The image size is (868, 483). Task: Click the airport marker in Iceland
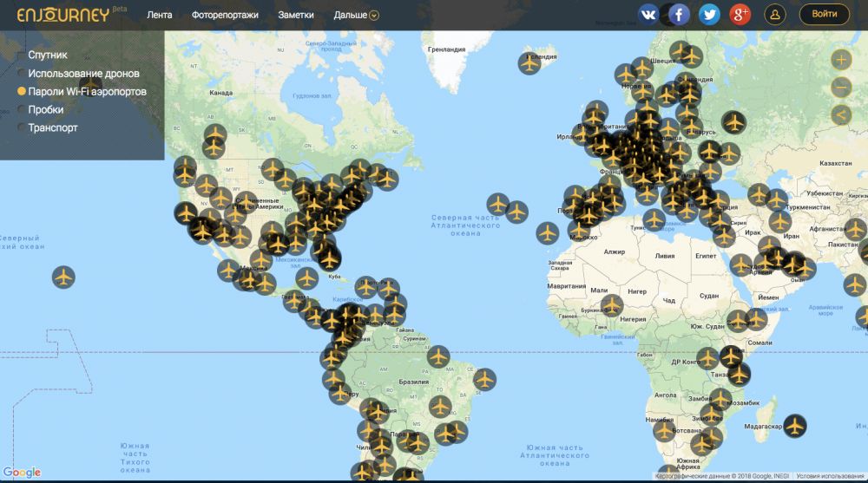529,63
